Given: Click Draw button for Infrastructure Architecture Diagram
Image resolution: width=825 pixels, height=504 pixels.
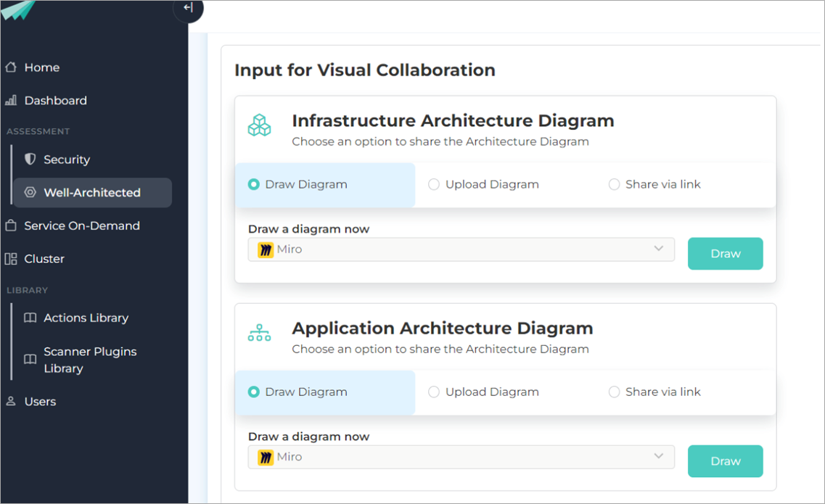Looking at the screenshot, I should (725, 254).
